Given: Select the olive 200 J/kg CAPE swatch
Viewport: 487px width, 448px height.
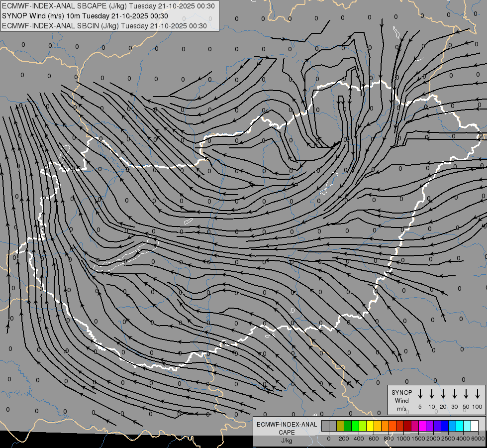Looking at the screenshot, I should (x=340, y=426).
